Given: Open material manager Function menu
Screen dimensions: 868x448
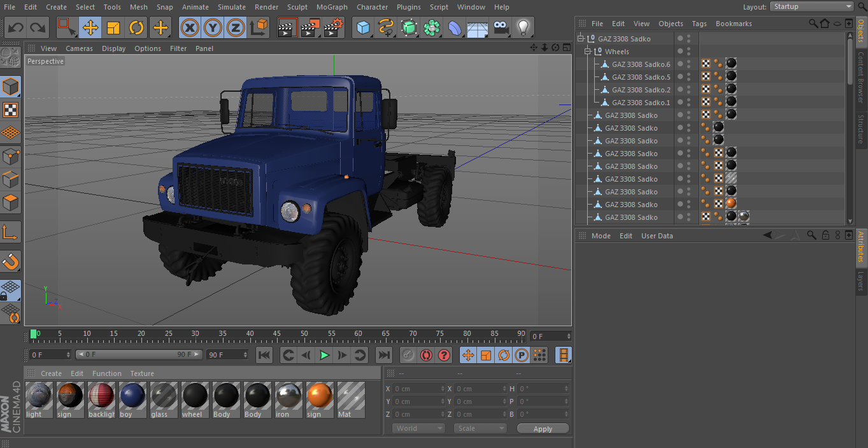Looking at the screenshot, I should coord(106,373).
